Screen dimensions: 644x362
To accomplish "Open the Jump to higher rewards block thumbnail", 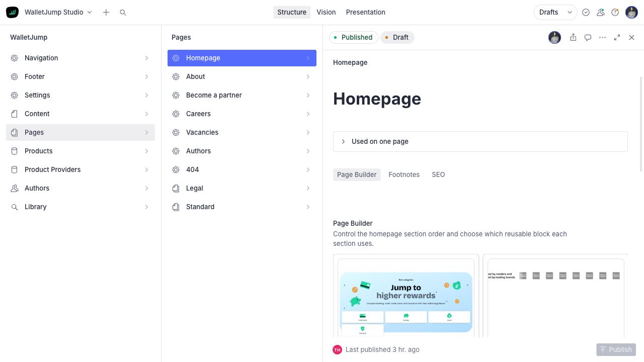I will tap(406, 297).
